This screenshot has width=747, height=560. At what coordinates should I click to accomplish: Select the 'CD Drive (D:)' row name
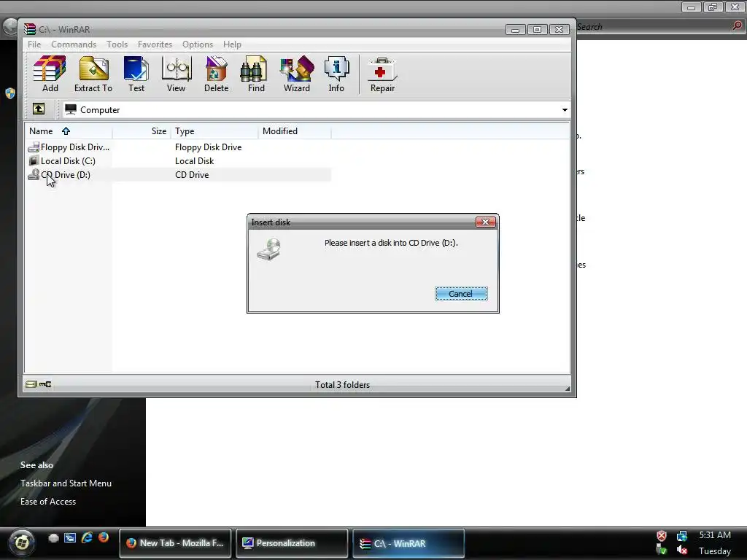[x=65, y=175]
